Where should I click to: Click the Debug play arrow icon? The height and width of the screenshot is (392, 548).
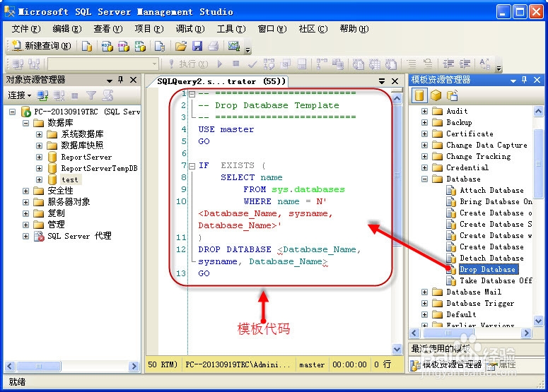(220, 64)
